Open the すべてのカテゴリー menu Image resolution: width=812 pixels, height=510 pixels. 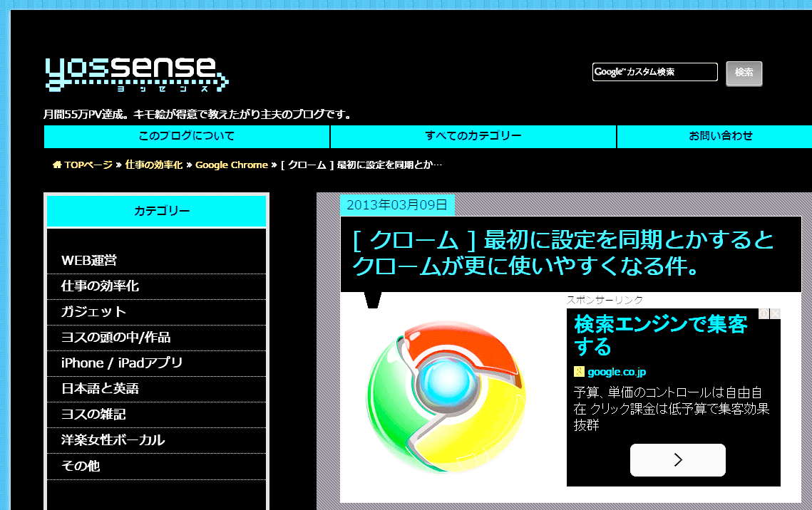point(473,137)
